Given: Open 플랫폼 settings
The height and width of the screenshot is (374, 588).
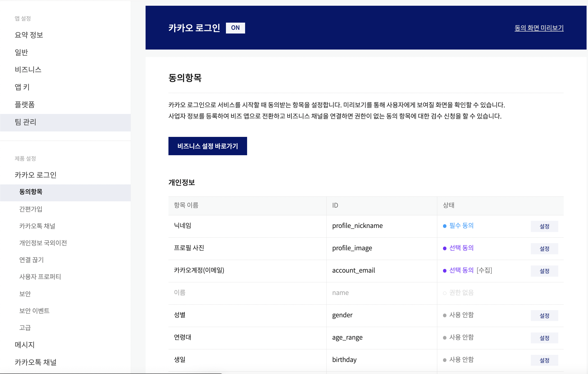Looking at the screenshot, I should point(25,105).
